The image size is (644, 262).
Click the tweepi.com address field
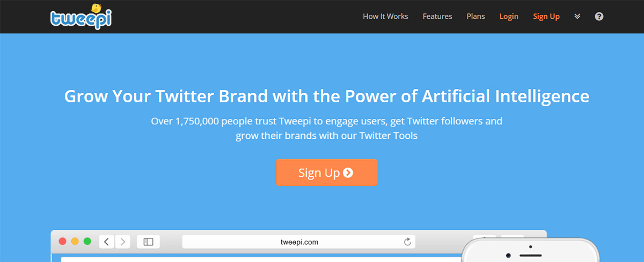point(299,242)
